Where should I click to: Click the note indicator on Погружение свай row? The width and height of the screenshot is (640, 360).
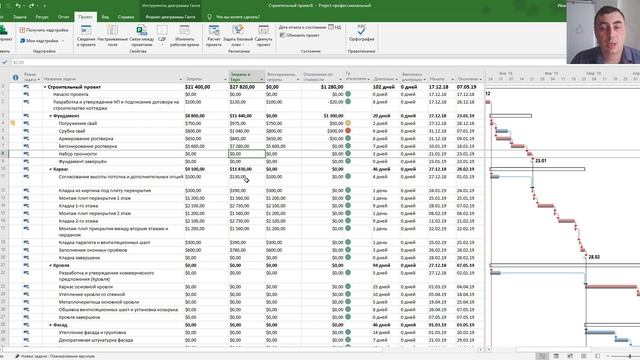click(x=13, y=123)
